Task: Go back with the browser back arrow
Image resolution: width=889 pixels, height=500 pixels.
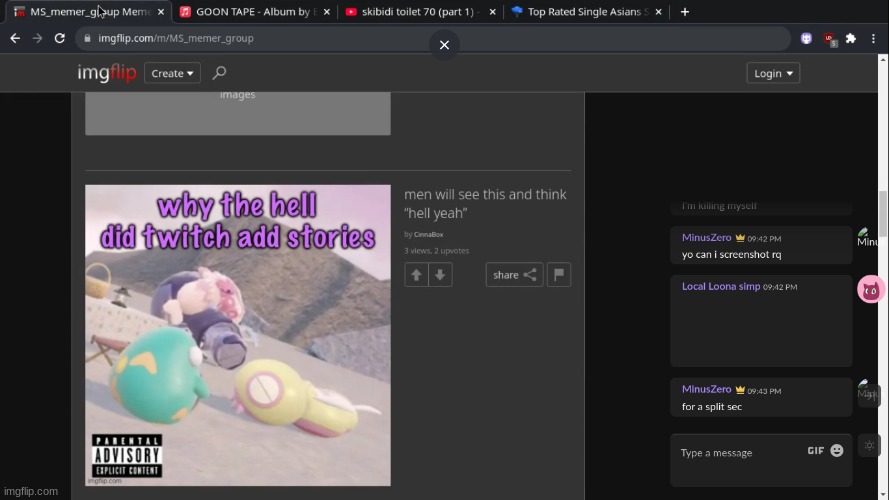Action: pyautogui.click(x=15, y=38)
